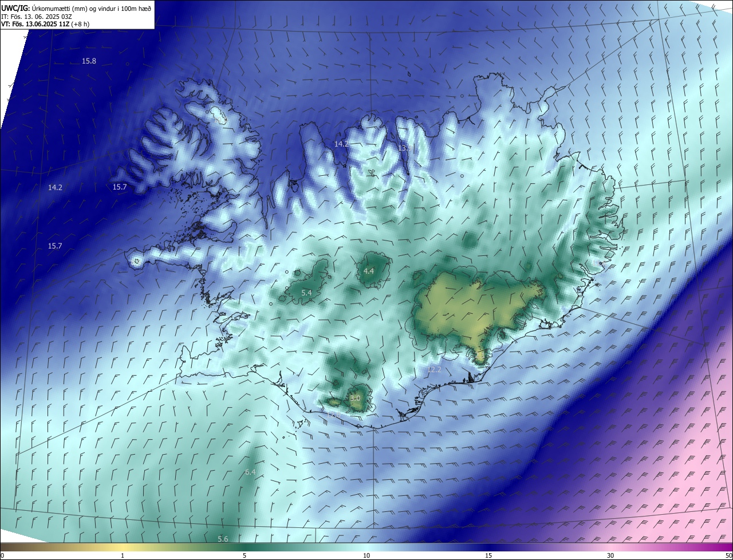This screenshot has height=560, width=733.
Task: Click the 1 tick on the color scale
Action: (123, 555)
